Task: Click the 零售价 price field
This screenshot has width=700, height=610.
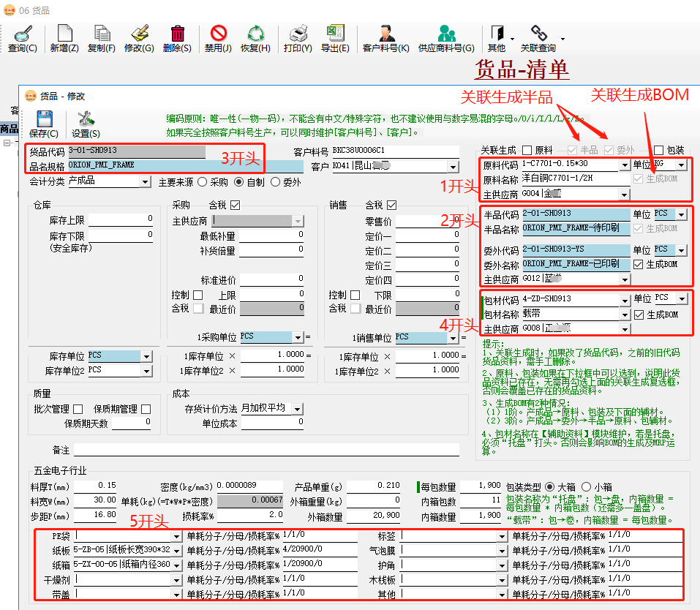Action: pos(427,221)
